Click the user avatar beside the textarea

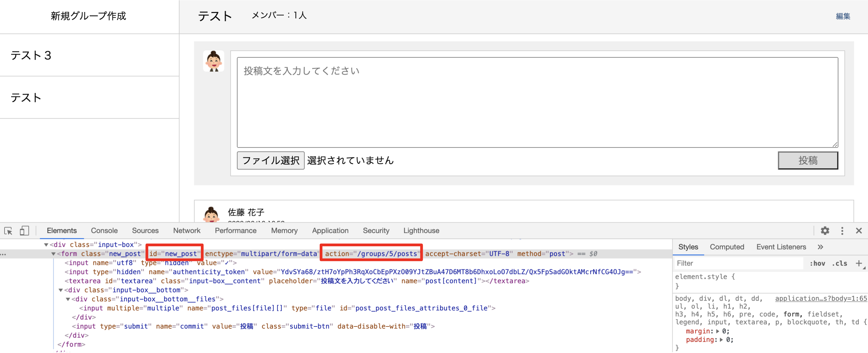pos(213,61)
